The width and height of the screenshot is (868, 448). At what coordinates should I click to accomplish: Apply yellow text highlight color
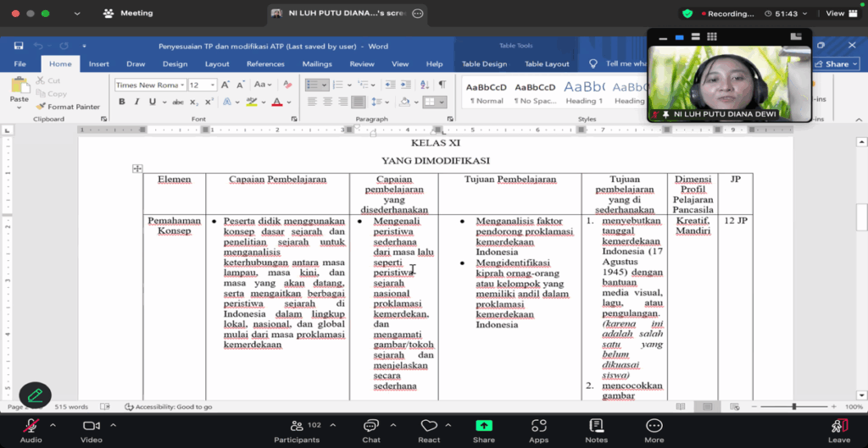coord(252,102)
